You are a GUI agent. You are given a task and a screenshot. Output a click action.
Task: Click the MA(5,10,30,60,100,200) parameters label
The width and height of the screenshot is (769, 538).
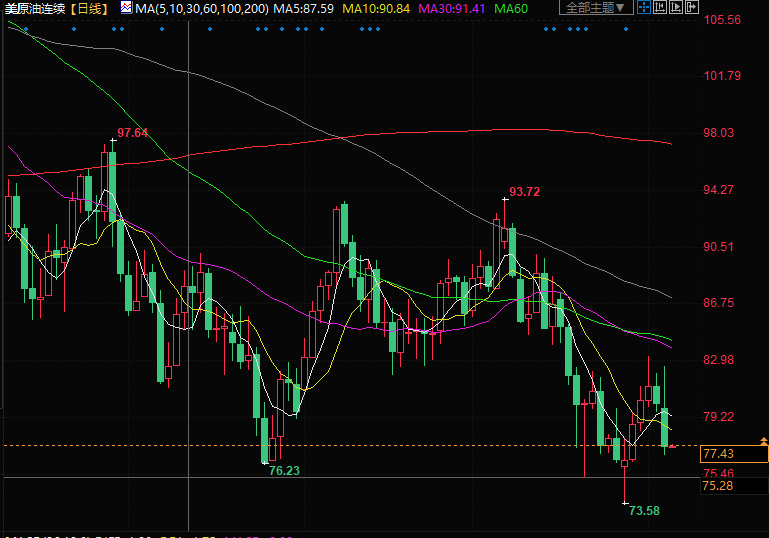202,8
